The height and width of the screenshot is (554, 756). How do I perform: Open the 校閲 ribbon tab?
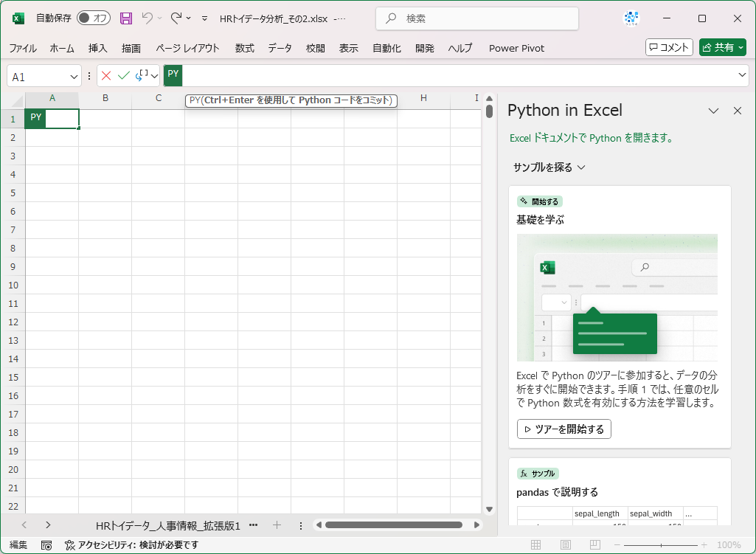click(316, 48)
